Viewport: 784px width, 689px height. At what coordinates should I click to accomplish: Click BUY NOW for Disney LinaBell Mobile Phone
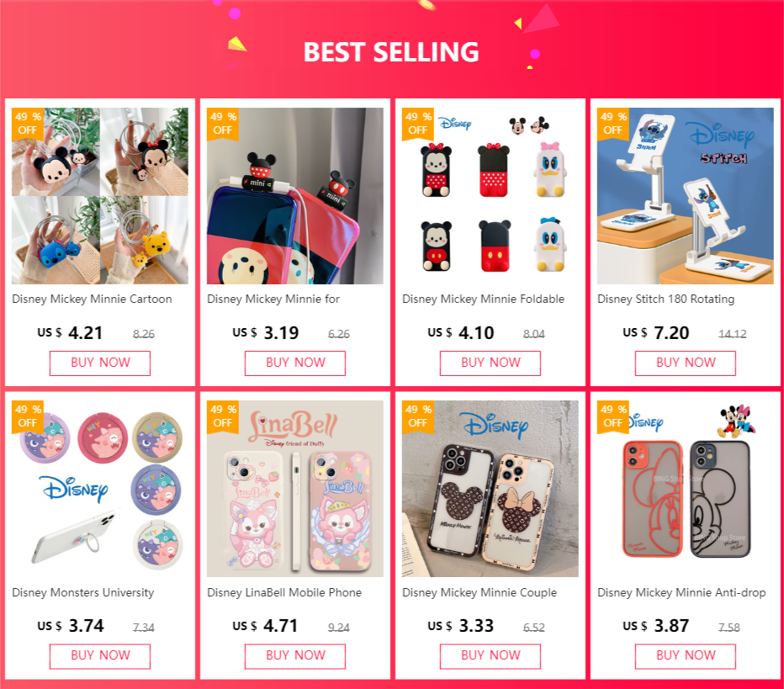(x=295, y=656)
